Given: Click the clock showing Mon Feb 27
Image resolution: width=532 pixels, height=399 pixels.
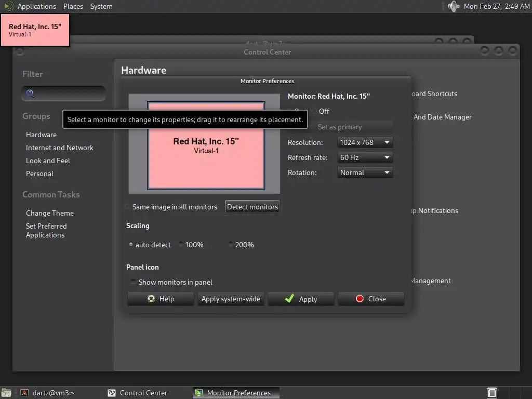Looking at the screenshot, I should coord(496,6).
